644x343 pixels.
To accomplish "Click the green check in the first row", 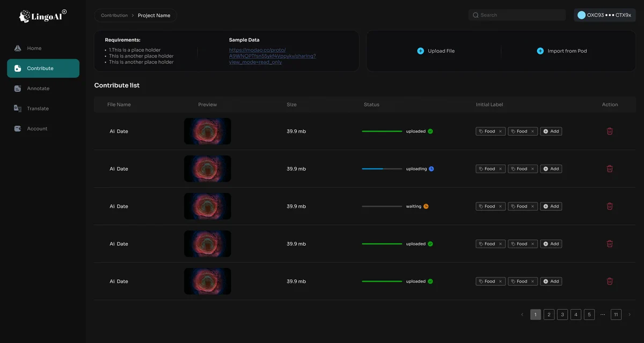I will point(430,131).
